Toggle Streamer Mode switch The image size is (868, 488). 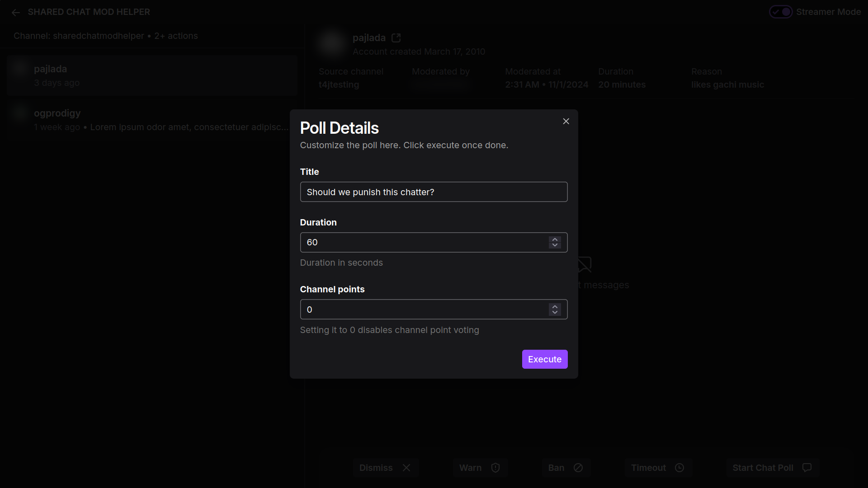point(781,12)
